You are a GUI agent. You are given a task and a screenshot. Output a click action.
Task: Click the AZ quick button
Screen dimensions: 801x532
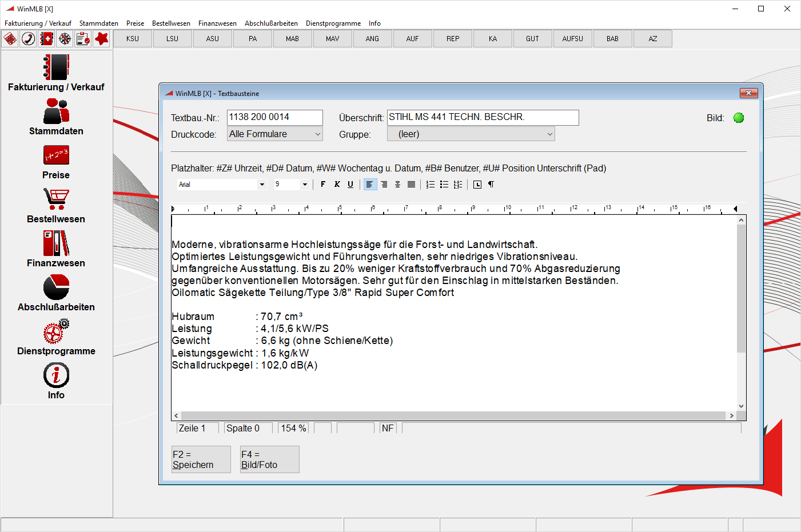[653, 39]
